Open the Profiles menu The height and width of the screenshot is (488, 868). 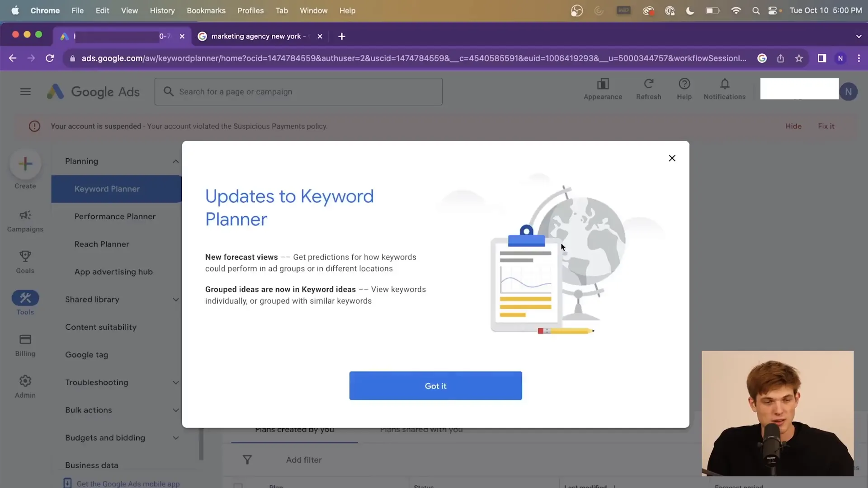point(250,10)
